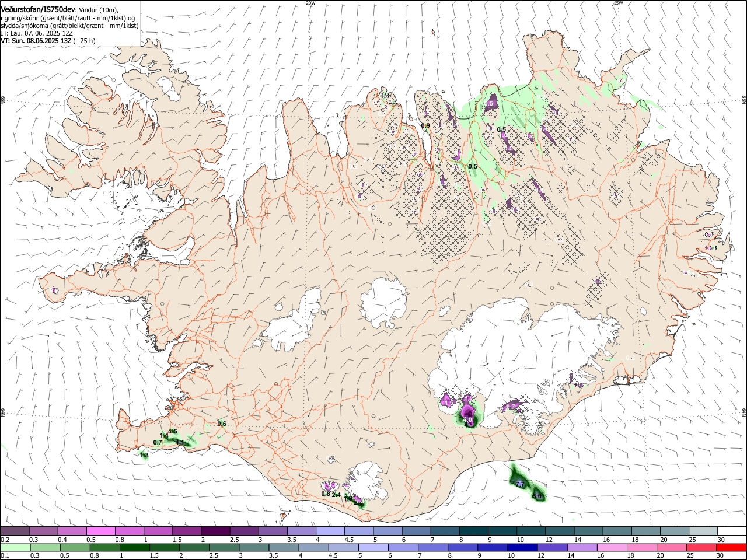Click the 5.0 value over the sea southeast
The width and height of the screenshot is (747, 560).
537,496
